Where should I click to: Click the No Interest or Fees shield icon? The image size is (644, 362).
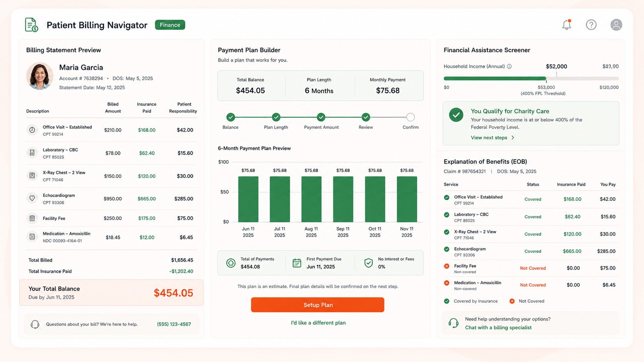pyautogui.click(x=369, y=263)
